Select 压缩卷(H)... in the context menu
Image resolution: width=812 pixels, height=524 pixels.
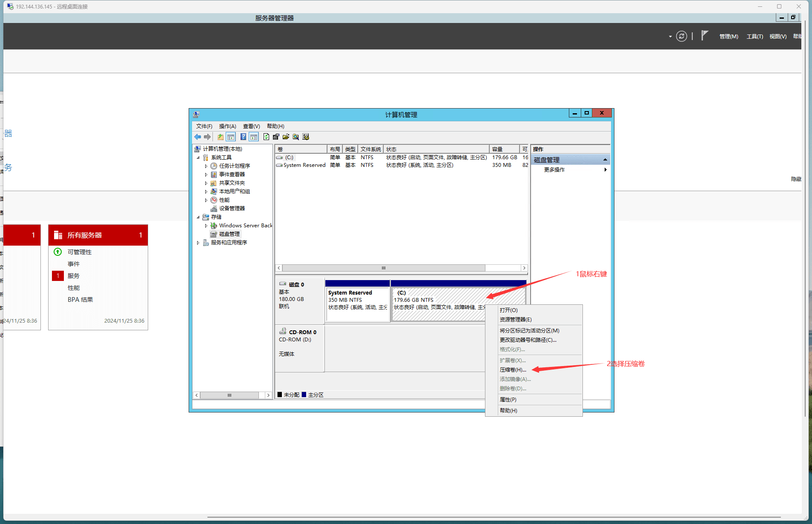pos(513,370)
